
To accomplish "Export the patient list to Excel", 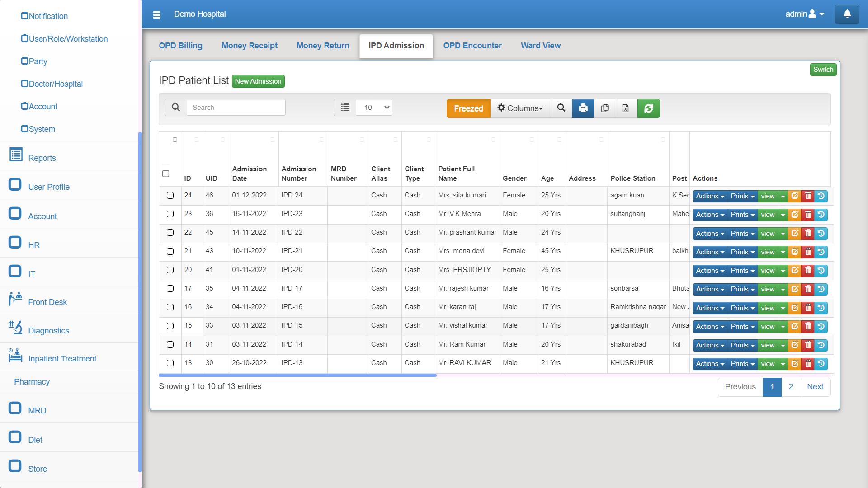I will (x=626, y=108).
